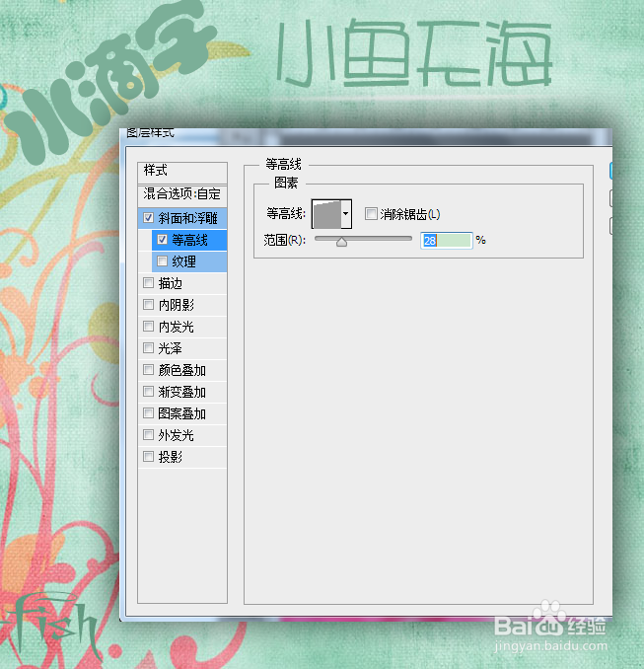The height and width of the screenshot is (669, 644).
Task: Check the 消除锯齿(L) checkbox
Action: (x=371, y=214)
